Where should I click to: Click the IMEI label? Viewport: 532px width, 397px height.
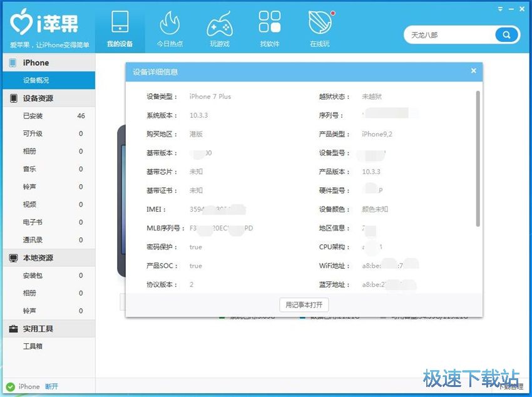pyautogui.click(x=156, y=209)
